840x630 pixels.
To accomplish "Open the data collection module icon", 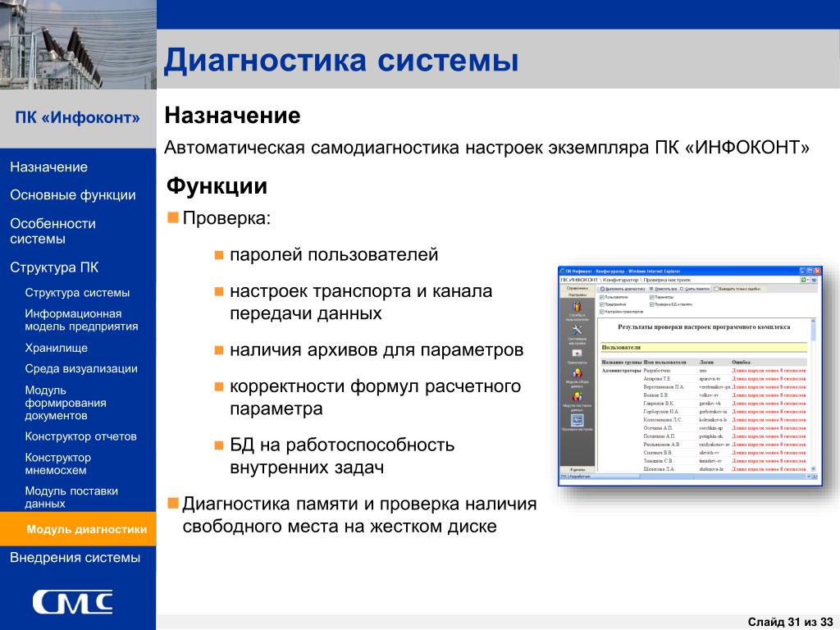I will (x=577, y=373).
